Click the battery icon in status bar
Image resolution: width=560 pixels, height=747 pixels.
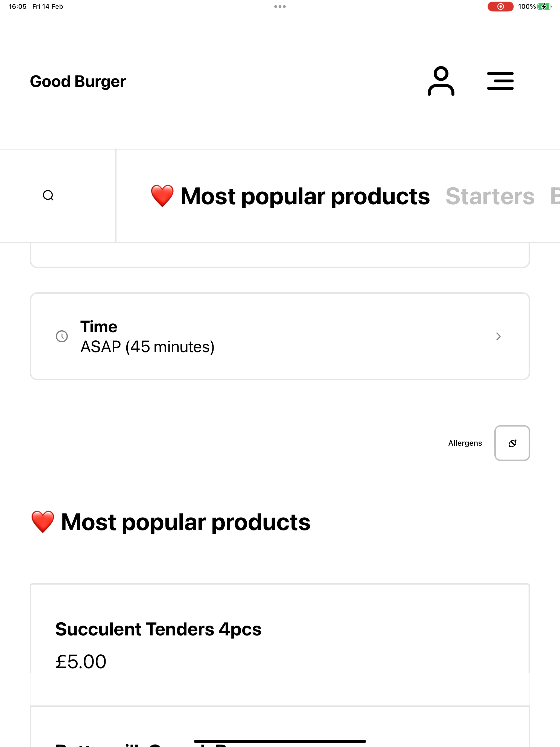(544, 6)
